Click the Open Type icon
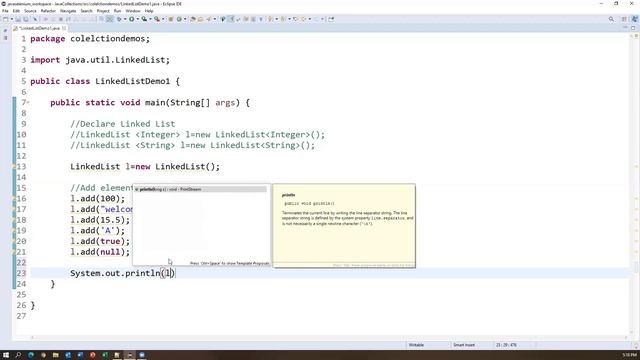Image resolution: width=640 pixels, height=360 pixels. click(193, 19)
